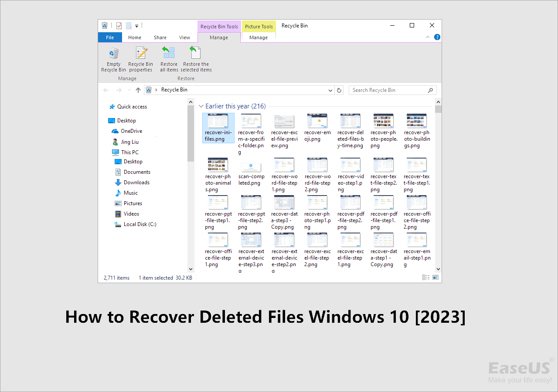Select OneDrive in the navigation pane
Viewport: 558px width, 392px height.
tap(127, 131)
